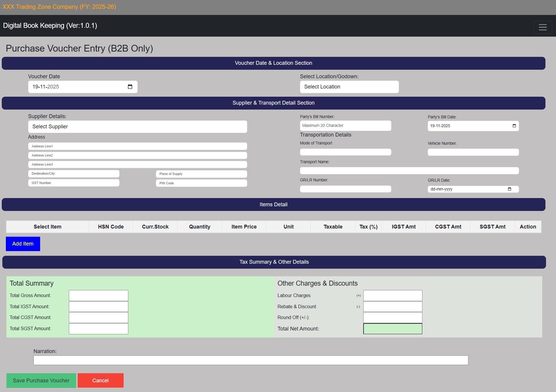The height and width of the screenshot is (392, 556).
Task: Open Party's Bill Date calendar icon
Action: [514, 126]
